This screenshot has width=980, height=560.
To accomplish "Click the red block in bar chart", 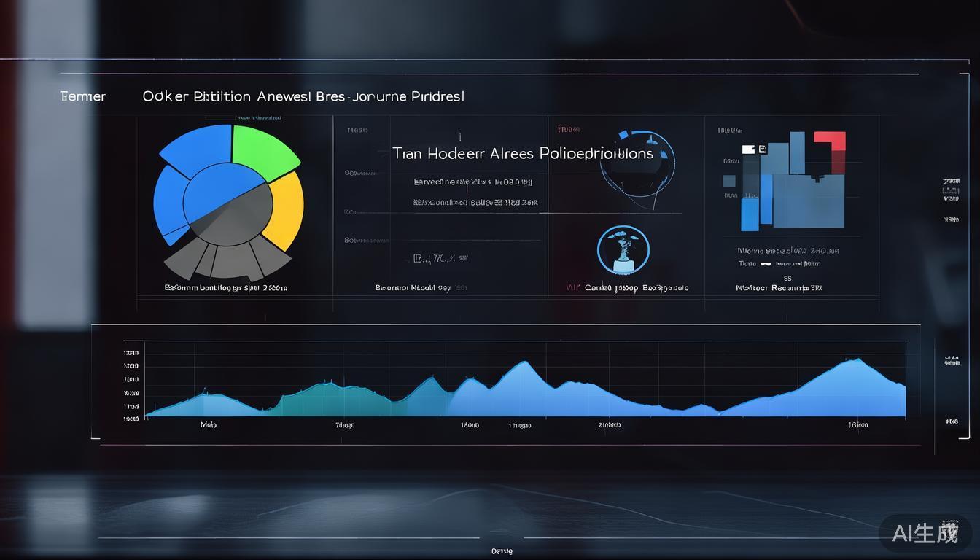I will pos(830,140).
